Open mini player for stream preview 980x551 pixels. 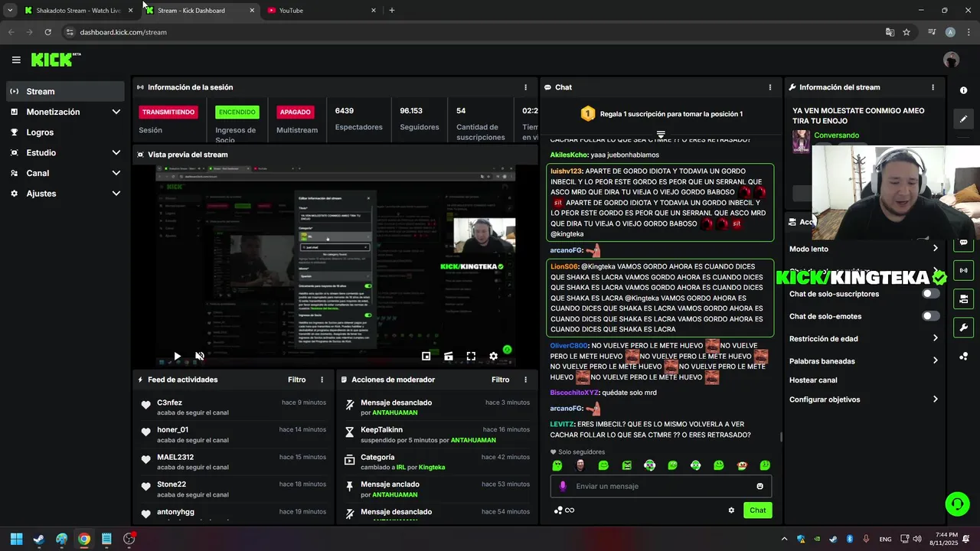426,356
